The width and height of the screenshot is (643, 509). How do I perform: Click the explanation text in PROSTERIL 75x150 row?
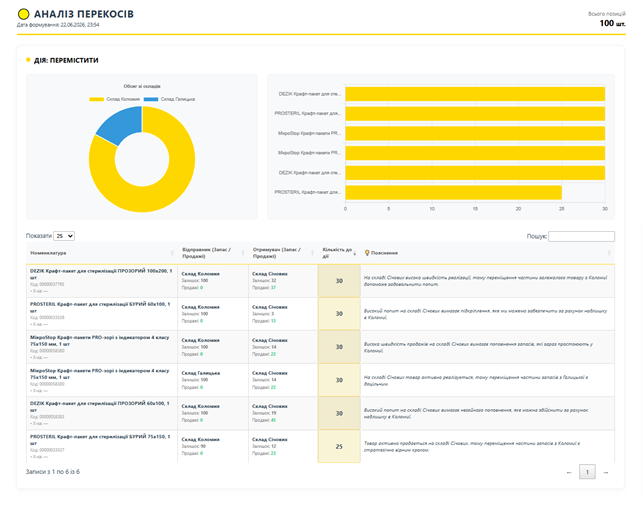(472, 447)
